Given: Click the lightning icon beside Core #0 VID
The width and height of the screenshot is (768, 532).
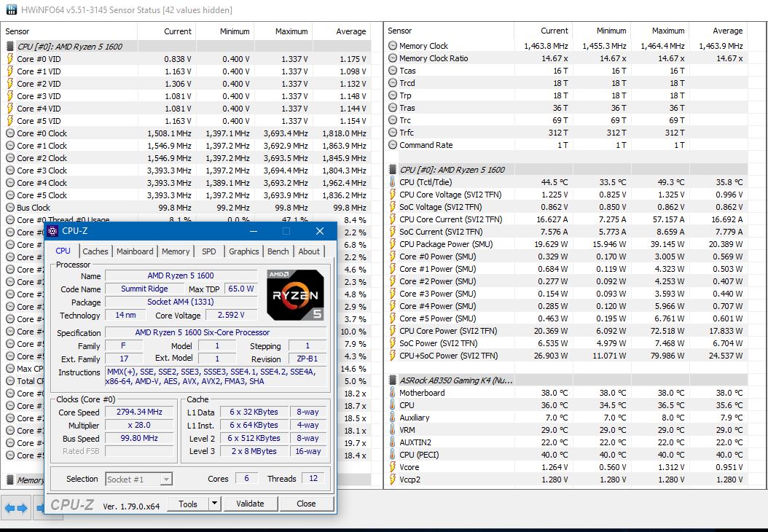Looking at the screenshot, I should coord(9,59).
